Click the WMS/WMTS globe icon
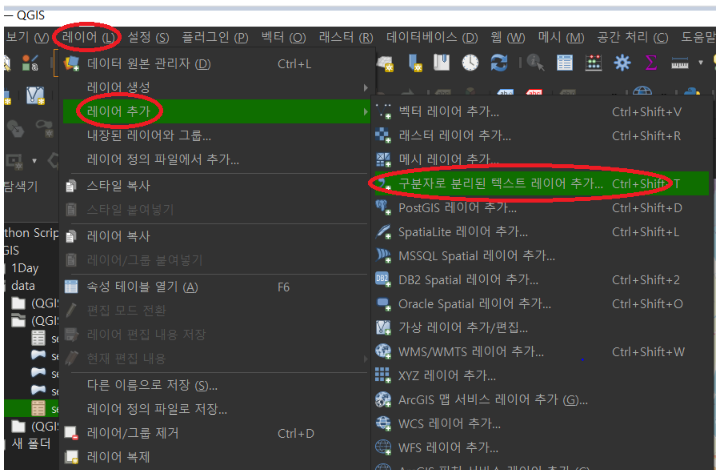 [383, 351]
